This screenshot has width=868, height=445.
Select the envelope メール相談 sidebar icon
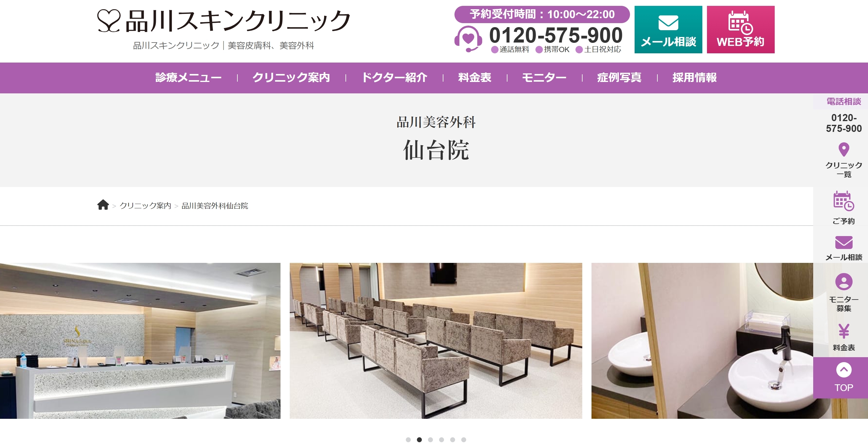pyautogui.click(x=843, y=243)
